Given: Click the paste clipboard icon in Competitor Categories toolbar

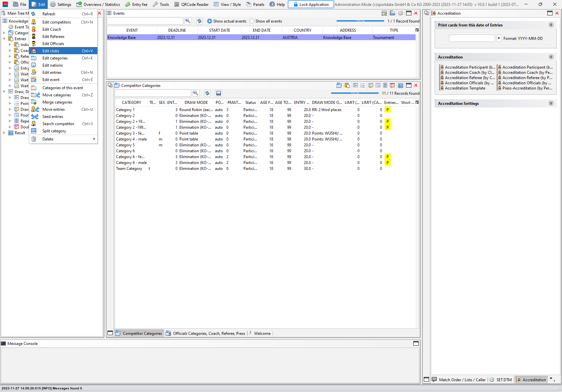Looking at the screenshot, I should [x=347, y=85].
